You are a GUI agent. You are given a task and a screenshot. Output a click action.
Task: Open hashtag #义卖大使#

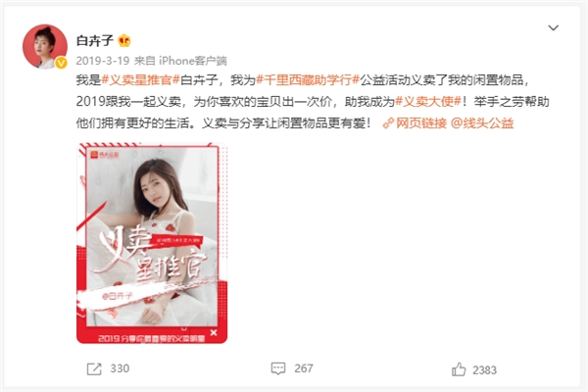coord(428,101)
